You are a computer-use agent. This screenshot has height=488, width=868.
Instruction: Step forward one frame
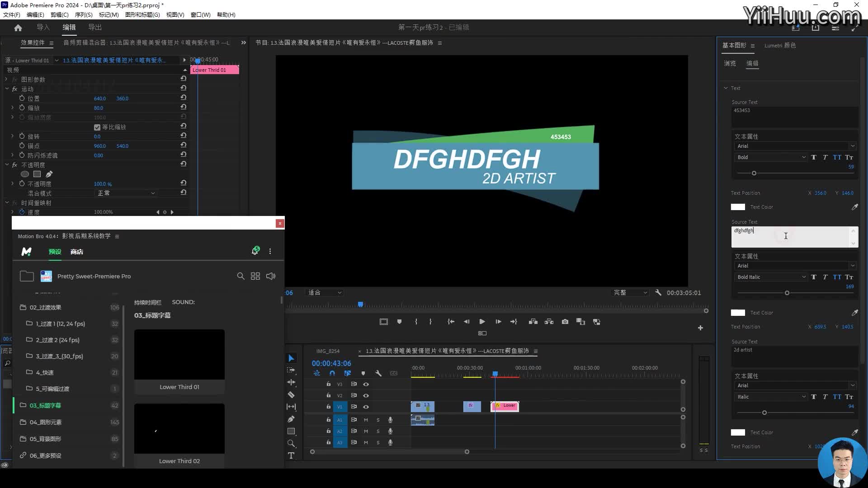498,322
